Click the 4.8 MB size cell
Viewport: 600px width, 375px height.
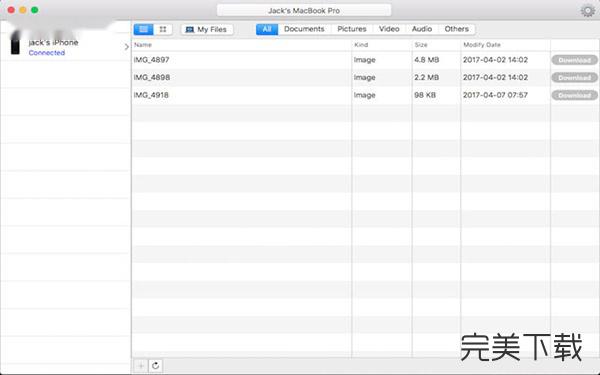click(427, 60)
